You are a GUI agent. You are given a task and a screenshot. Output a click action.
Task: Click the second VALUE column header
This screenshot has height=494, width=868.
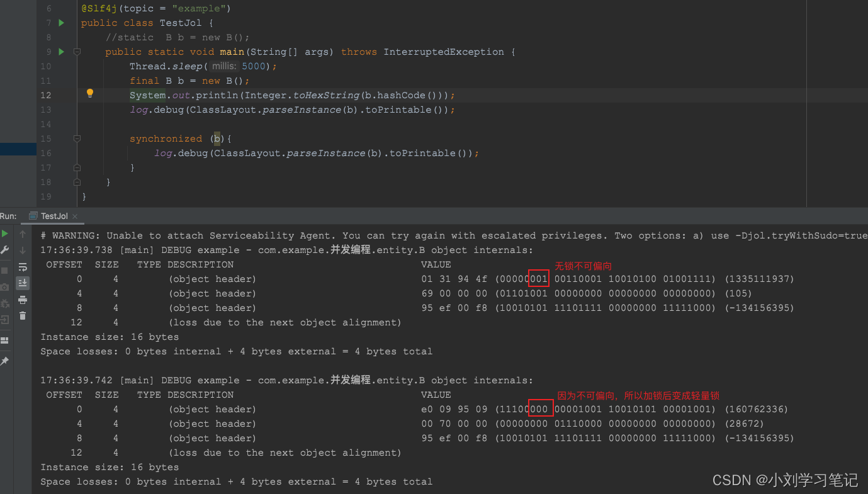click(436, 395)
